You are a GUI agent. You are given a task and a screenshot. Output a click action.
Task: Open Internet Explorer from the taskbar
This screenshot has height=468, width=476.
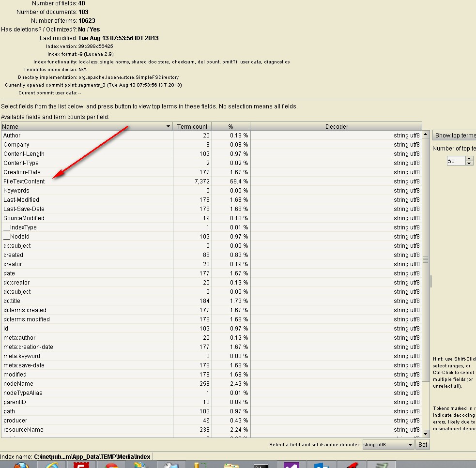coord(52,465)
